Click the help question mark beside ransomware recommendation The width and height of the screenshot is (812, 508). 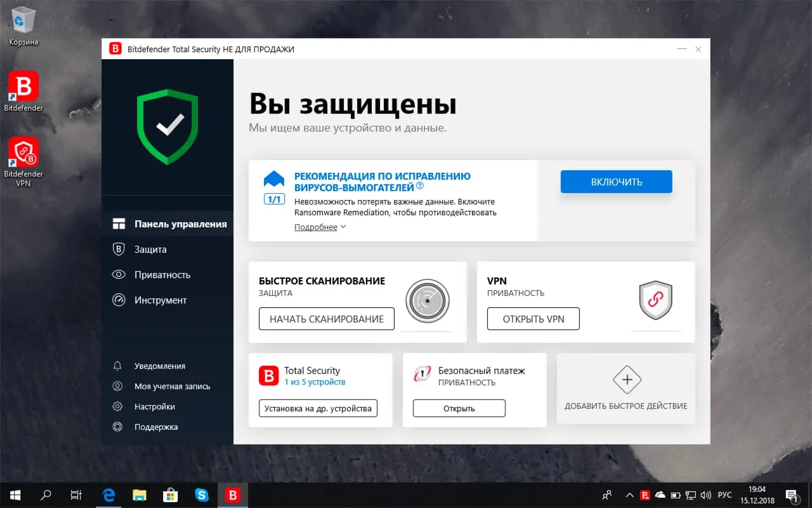tap(420, 187)
